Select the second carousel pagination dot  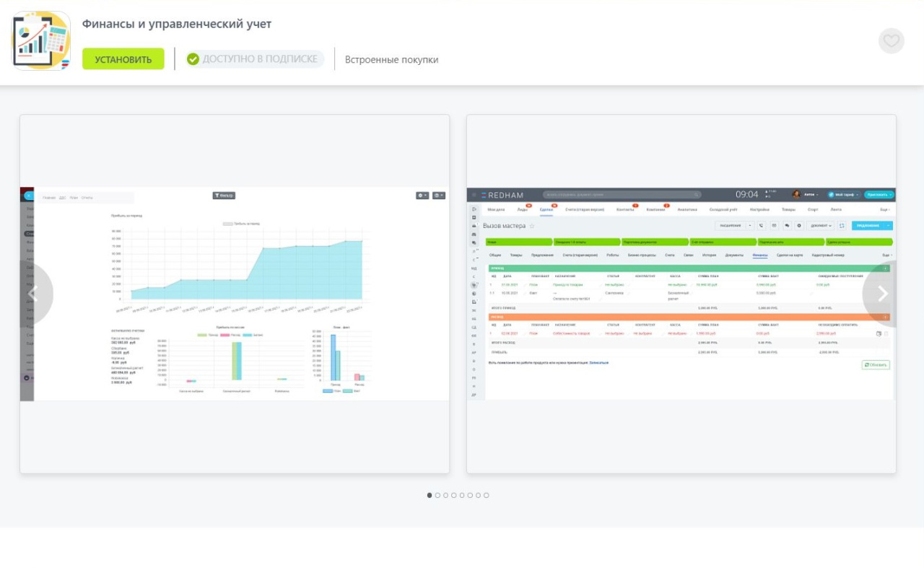pyautogui.click(x=437, y=495)
